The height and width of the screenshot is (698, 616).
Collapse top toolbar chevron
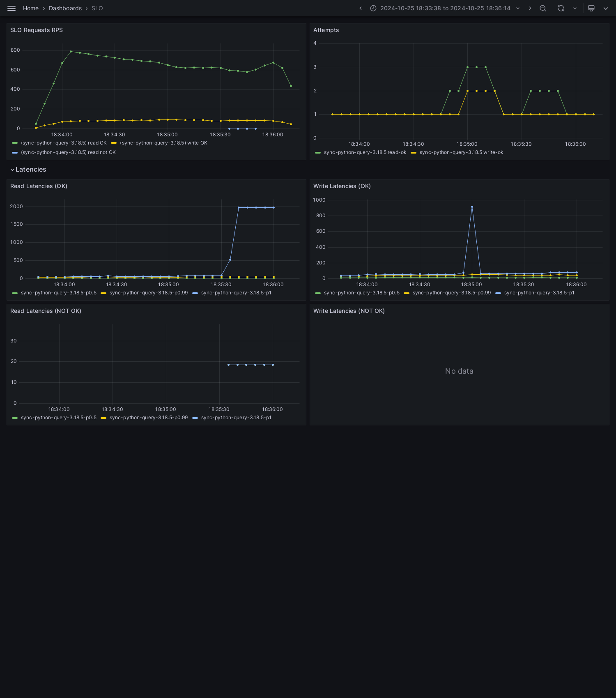click(606, 8)
